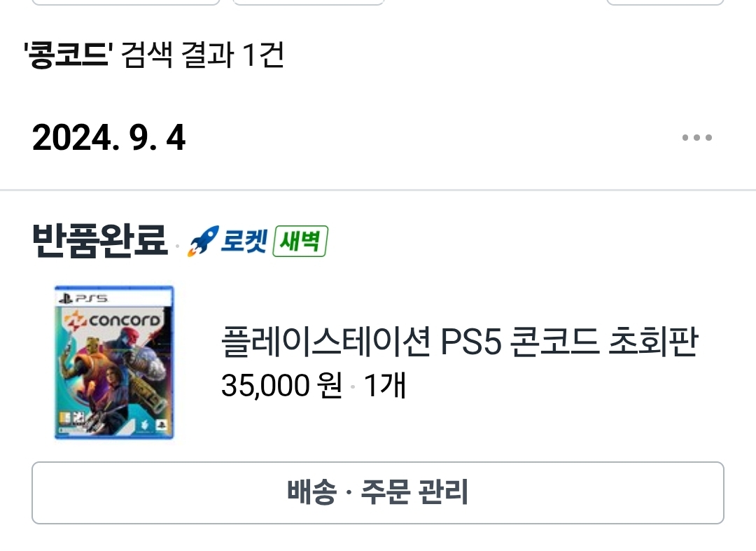
Task: Tap the partially visible top-left filter button
Action: point(126,2)
